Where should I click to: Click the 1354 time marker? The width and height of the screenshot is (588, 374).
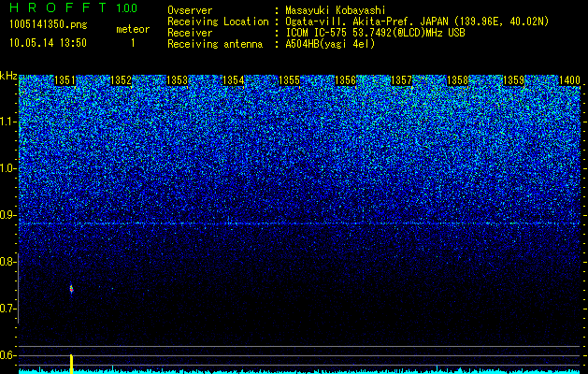click(233, 80)
